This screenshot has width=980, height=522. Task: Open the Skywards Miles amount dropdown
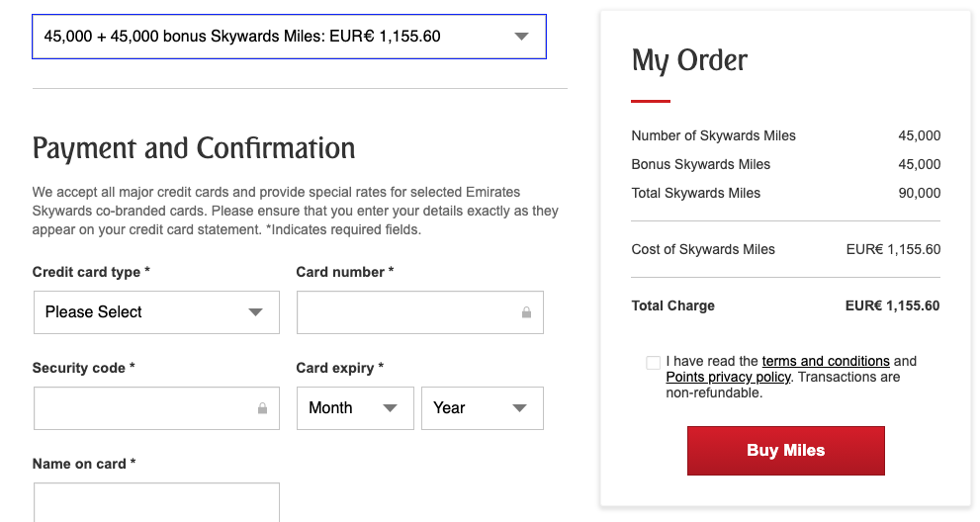pyautogui.click(x=290, y=37)
